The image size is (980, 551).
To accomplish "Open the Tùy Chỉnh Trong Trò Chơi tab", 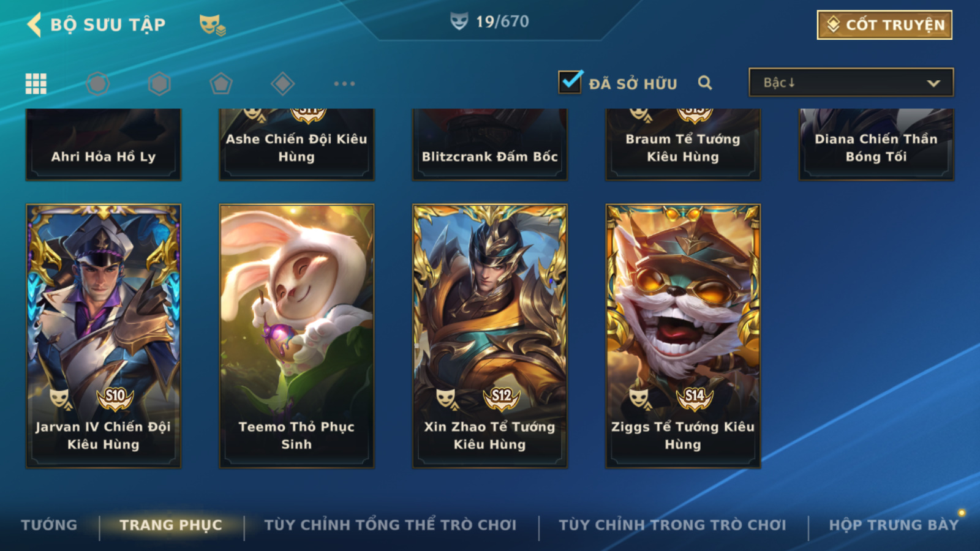I will click(673, 525).
